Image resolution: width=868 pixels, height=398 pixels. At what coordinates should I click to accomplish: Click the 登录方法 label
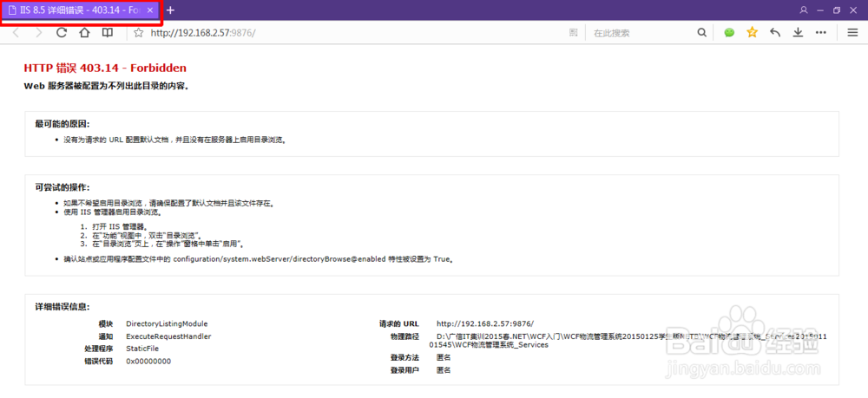(404, 357)
